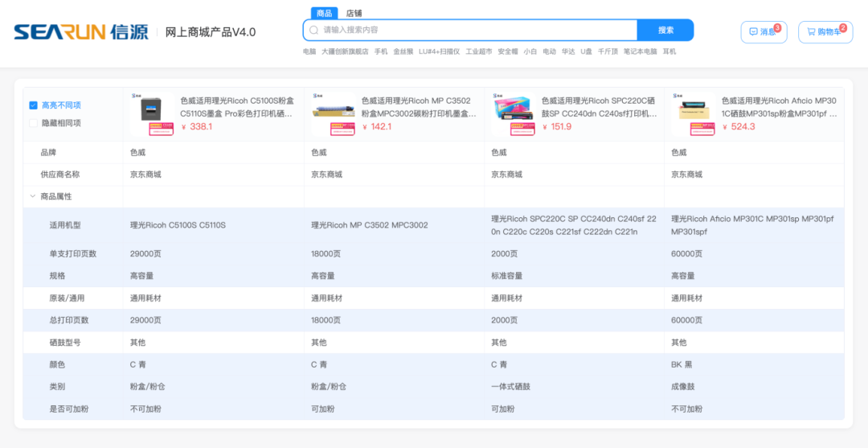Enable the 隐藏相同项 checkbox
This screenshot has height=448, width=868.
34,123
